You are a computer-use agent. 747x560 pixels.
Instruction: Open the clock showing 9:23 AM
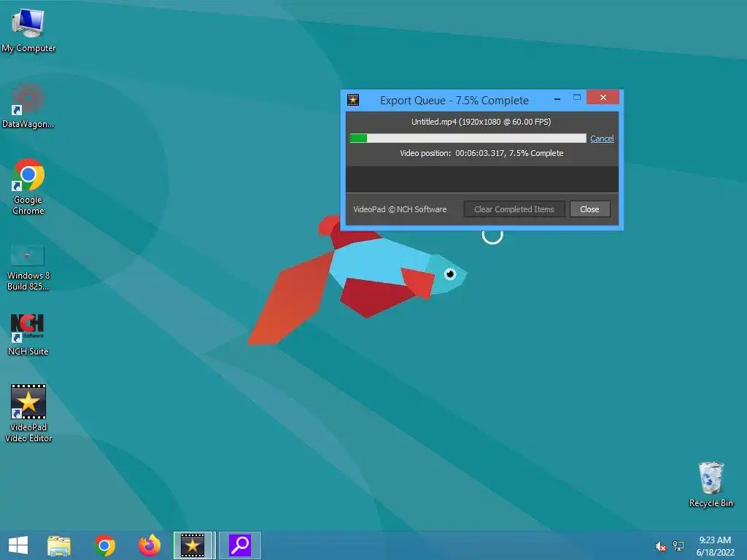(715, 546)
